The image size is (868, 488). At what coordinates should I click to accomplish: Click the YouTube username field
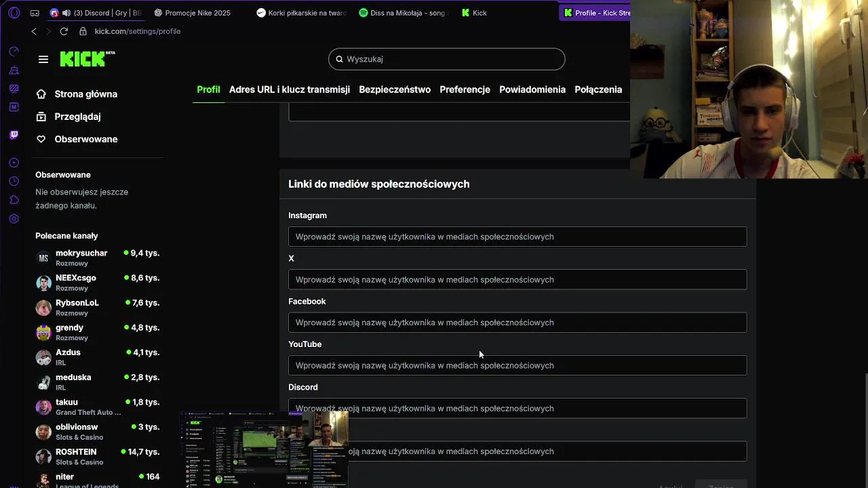(517, 365)
